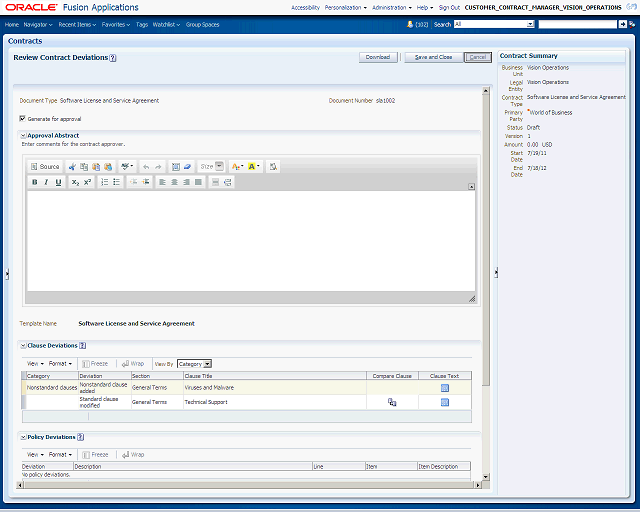Click the Paste from Word icon
Image resolution: width=640 pixels, height=512 pixels.
[108, 167]
